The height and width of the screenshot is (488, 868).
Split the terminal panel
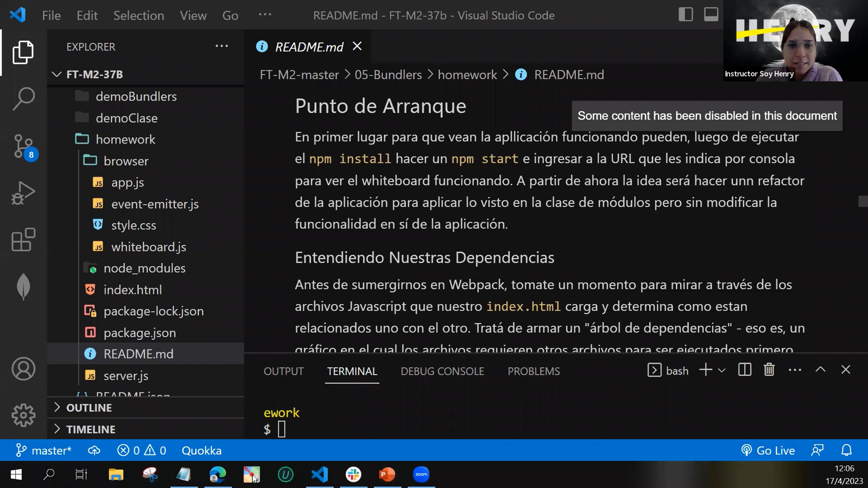coord(744,370)
